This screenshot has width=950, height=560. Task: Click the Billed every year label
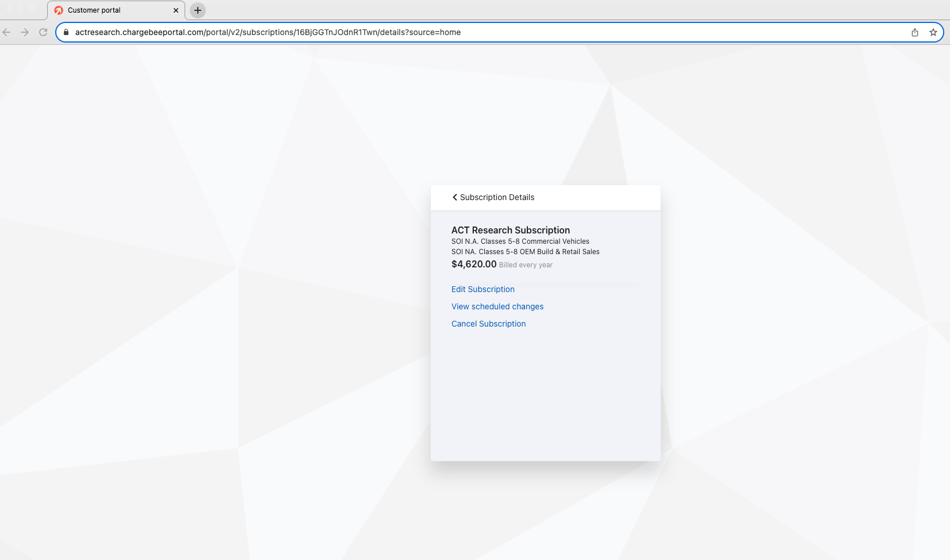[526, 265]
